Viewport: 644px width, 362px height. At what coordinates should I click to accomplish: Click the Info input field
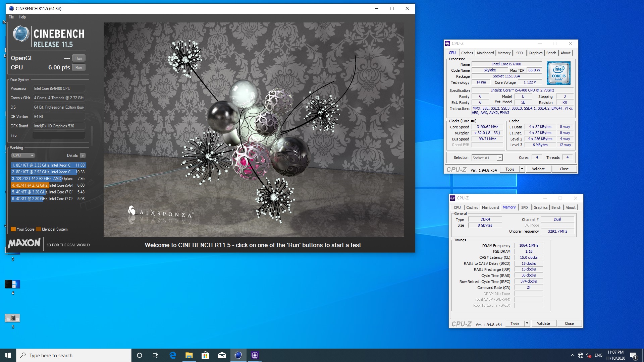(59, 135)
